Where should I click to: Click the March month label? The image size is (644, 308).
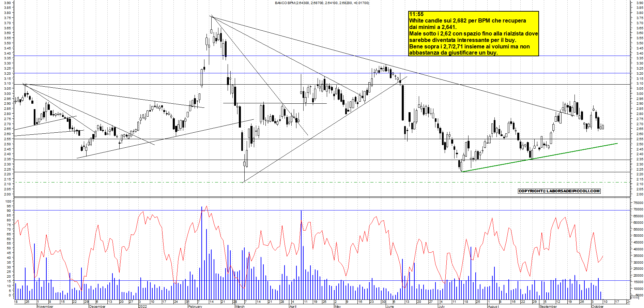coord(240,306)
